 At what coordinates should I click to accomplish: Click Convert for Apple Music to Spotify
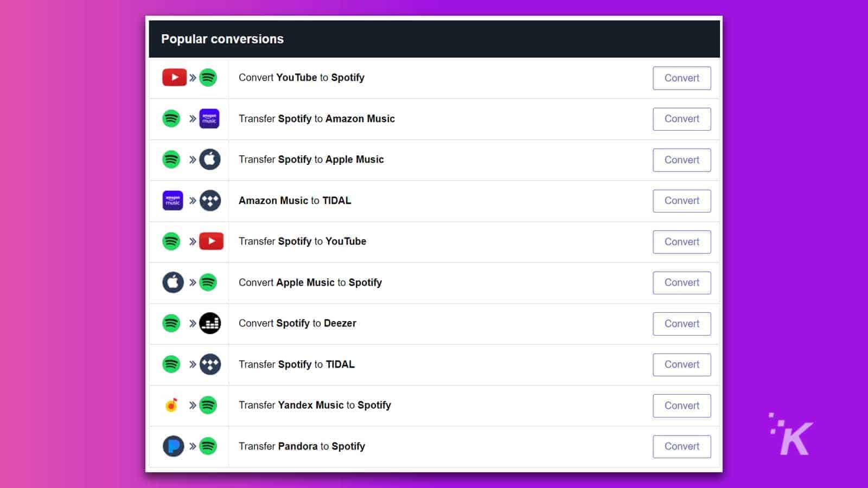tap(681, 282)
